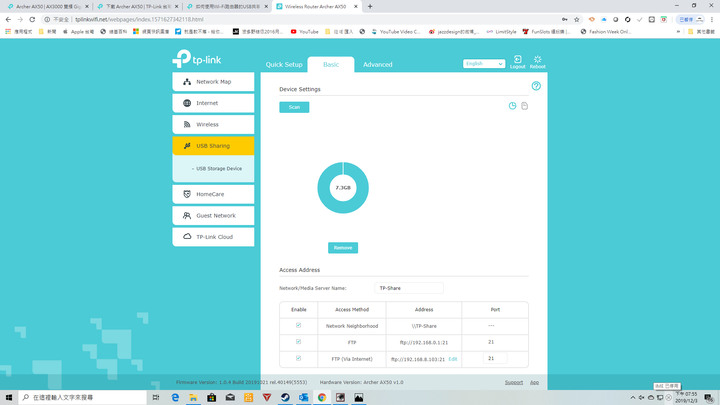720x405 pixels.
Task: Toggle the FTP (Via Internet) enable checkbox
Action: (x=298, y=359)
